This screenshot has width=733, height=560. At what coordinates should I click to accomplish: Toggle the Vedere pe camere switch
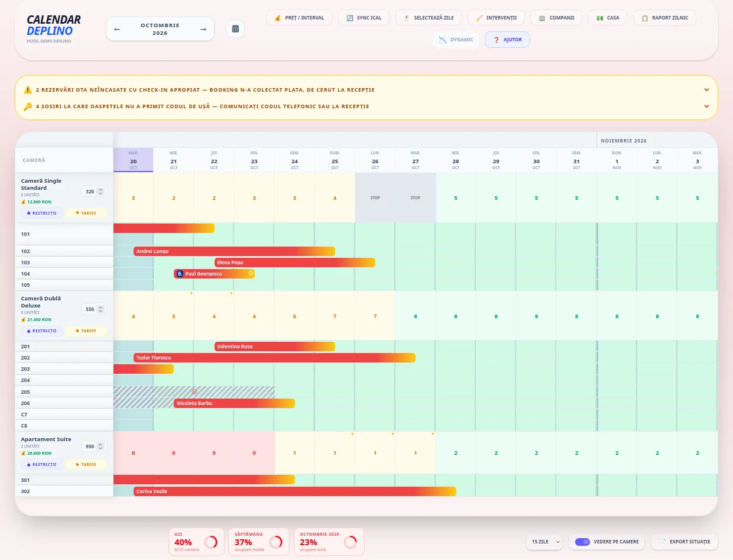(x=582, y=542)
